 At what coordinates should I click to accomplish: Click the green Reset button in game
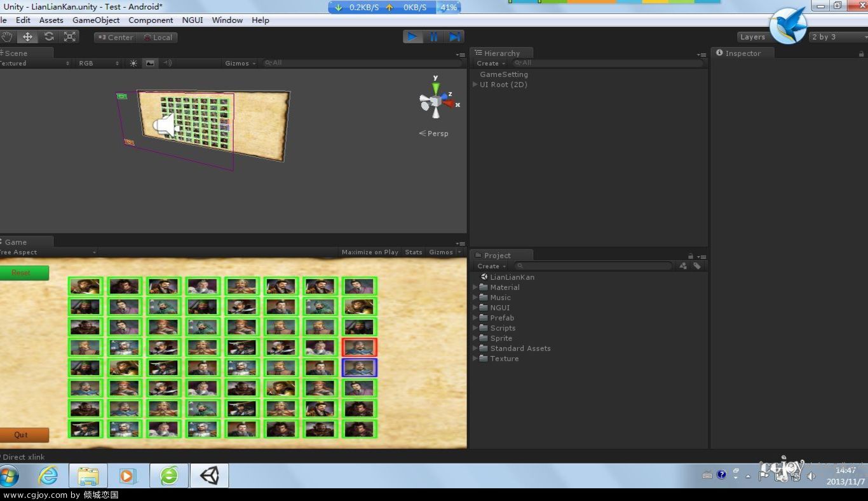coord(23,273)
